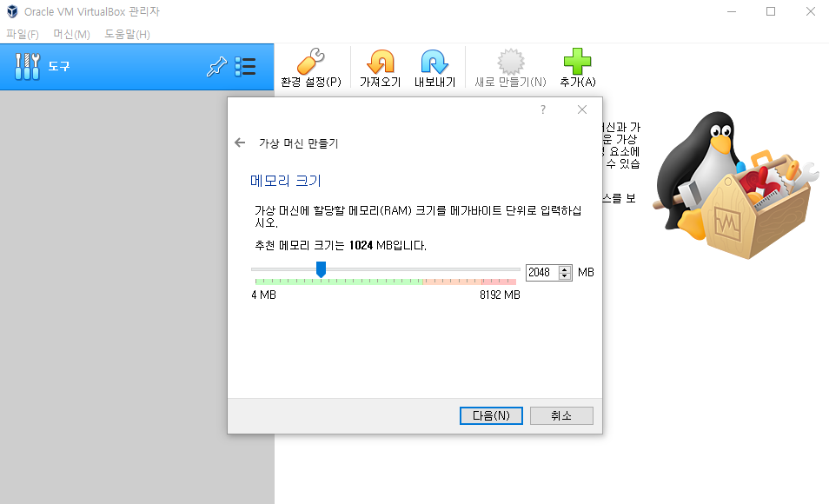Image resolution: width=829 pixels, height=504 pixels.
Task: Click the memory slider track near 8192 MB
Action: (x=515, y=269)
